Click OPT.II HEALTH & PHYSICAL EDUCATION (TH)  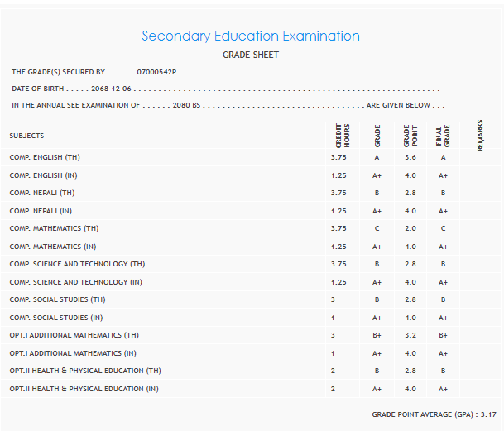coord(85,371)
